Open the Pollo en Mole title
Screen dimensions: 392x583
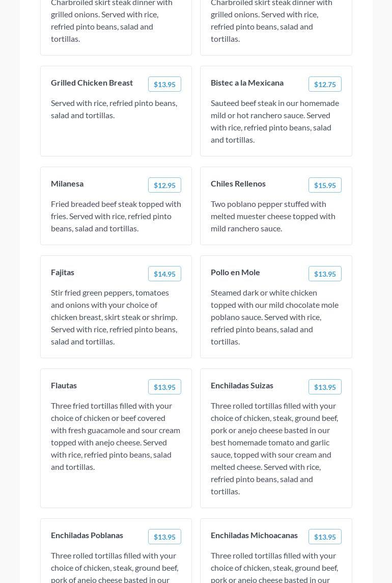point(235,273)
